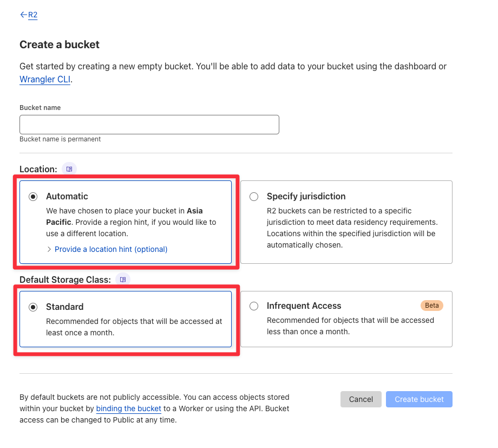Viewport: 498px width, 448px height.
Task: Go back to the R2 page
Action: pos(32,15)
